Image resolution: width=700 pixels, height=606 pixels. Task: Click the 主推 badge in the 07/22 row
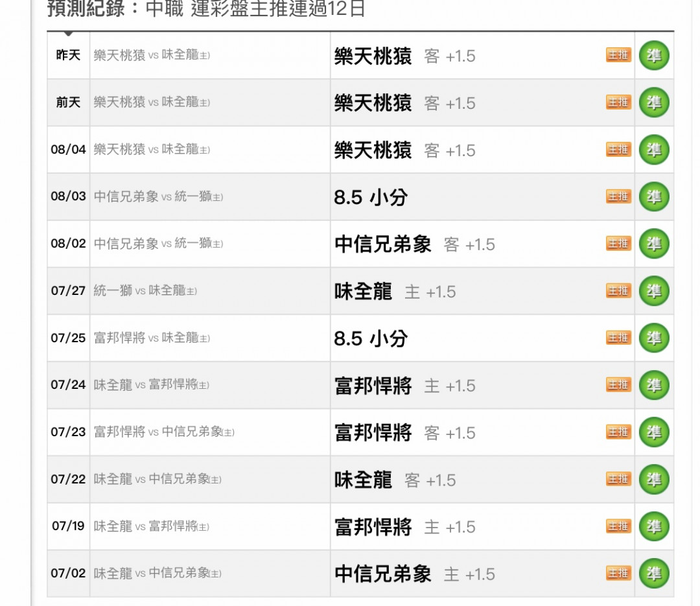[618, 479]
